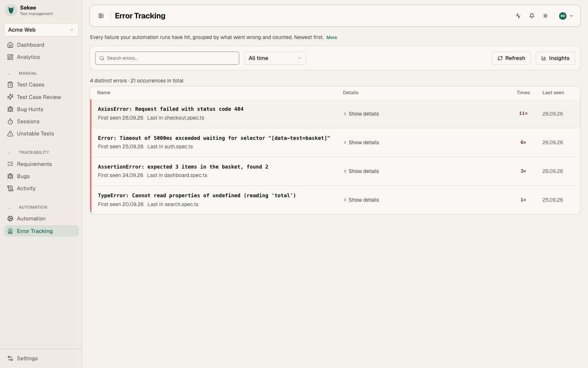588x368 pixels.
Task: Click the 11× occurrence count
Action: coord(523,113)
